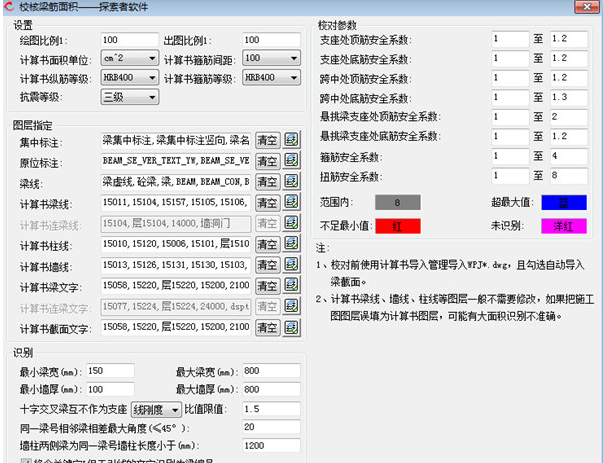
Task: Click pick-layer icon for 原位标注 row
Action: (x=292, y=160)
